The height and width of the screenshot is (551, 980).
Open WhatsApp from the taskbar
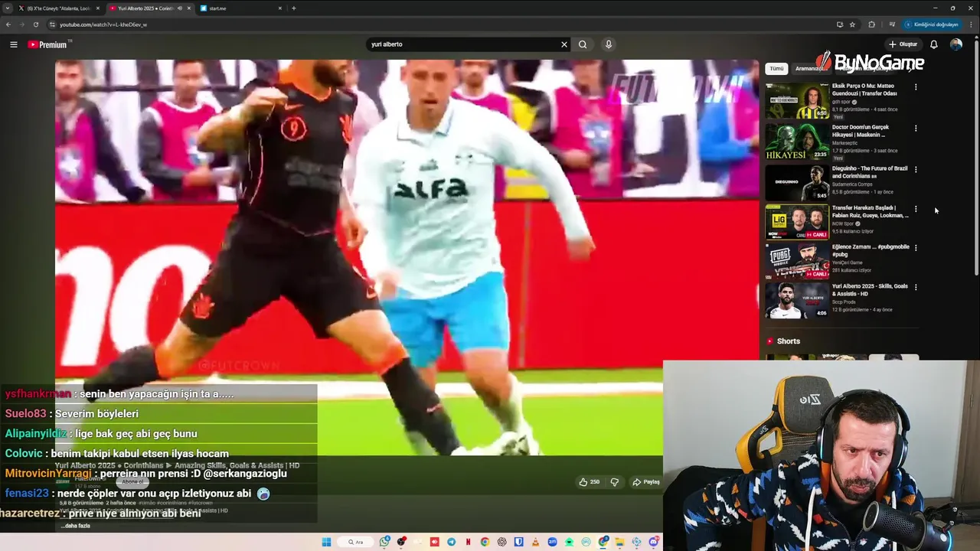pyautogui.click(x=384, y=542)
